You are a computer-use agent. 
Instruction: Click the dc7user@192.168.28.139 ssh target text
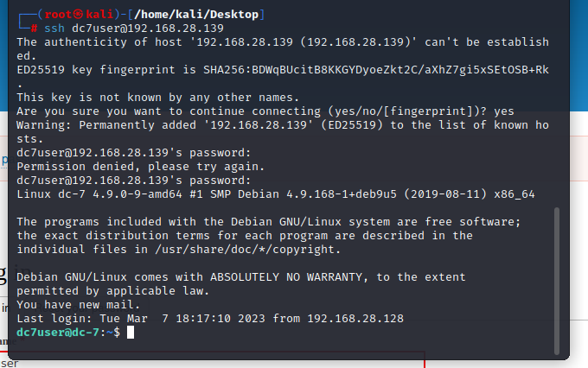tap(148, 29)
